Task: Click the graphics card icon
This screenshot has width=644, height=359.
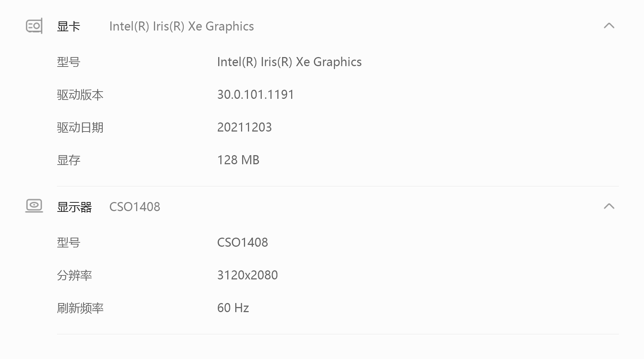Action: pos(34,26)
